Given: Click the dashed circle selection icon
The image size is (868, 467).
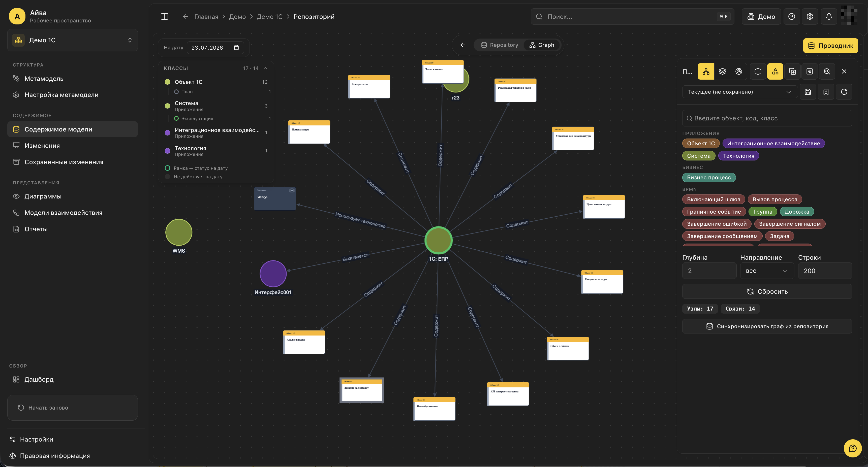Looking at the screenshot, I should click(758, 71).
